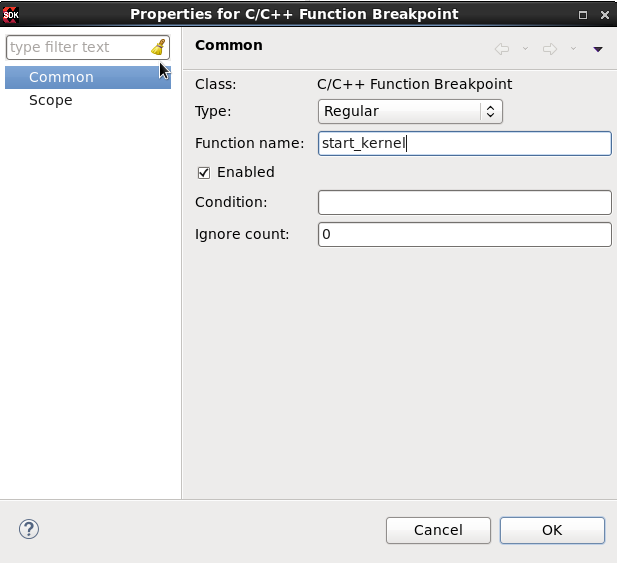Click the Condition label
617x563 pixels.
coord(231,202)
